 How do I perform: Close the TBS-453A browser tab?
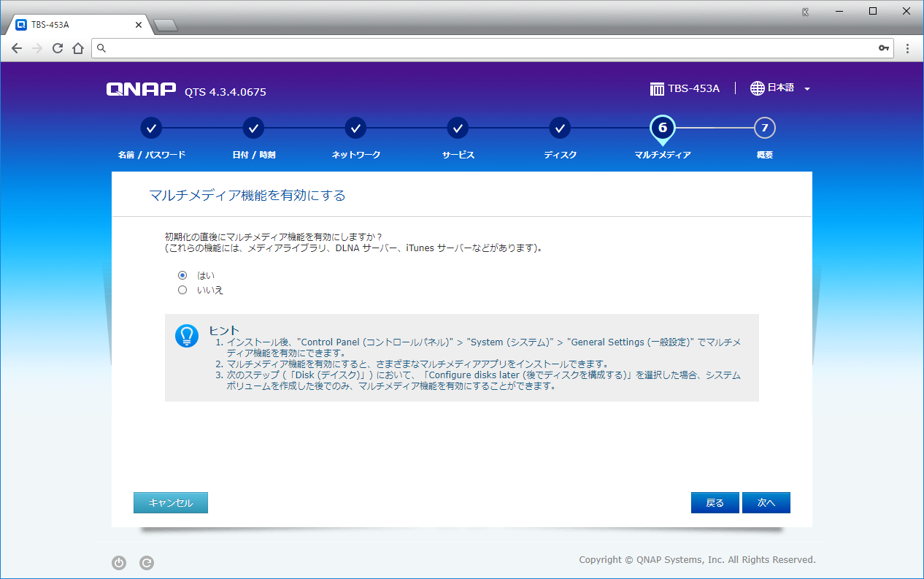tap(139, 24)
